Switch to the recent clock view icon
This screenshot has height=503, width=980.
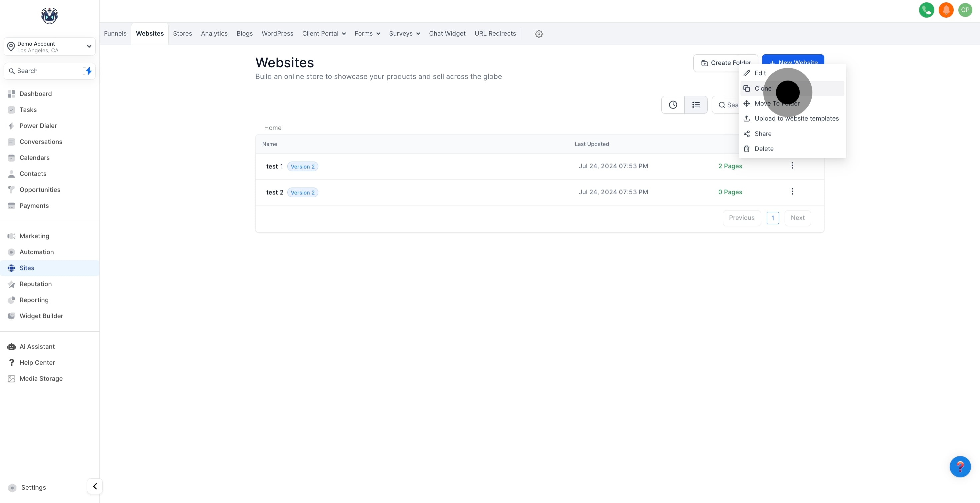(673, 105)
